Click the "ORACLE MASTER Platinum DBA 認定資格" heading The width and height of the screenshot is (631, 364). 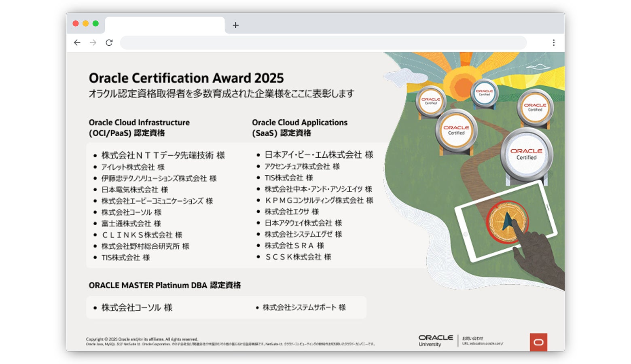coord(165,285)
